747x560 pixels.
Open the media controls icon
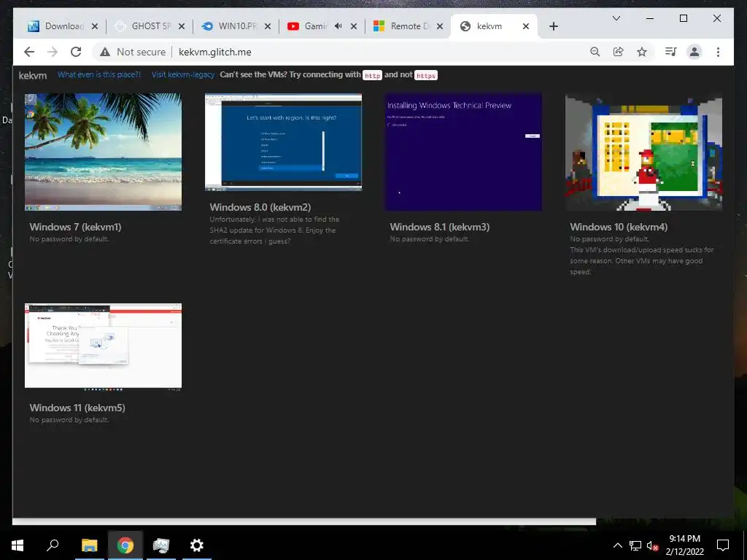click(671, 52)
